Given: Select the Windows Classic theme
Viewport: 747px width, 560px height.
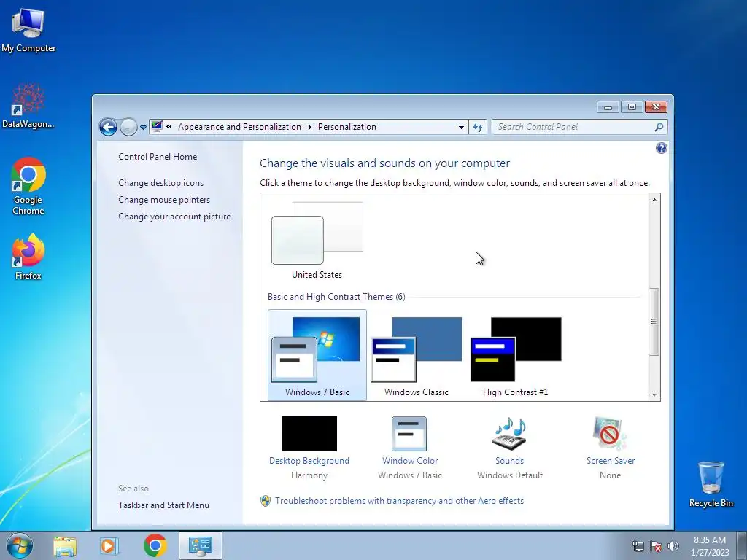Looking at the screenshot, I should pos(417,355).
